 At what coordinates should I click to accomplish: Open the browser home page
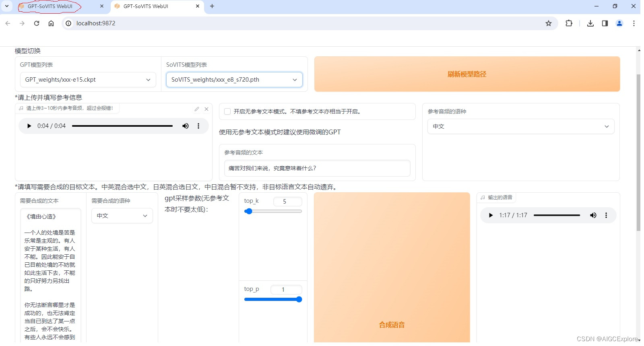[51, 23]
